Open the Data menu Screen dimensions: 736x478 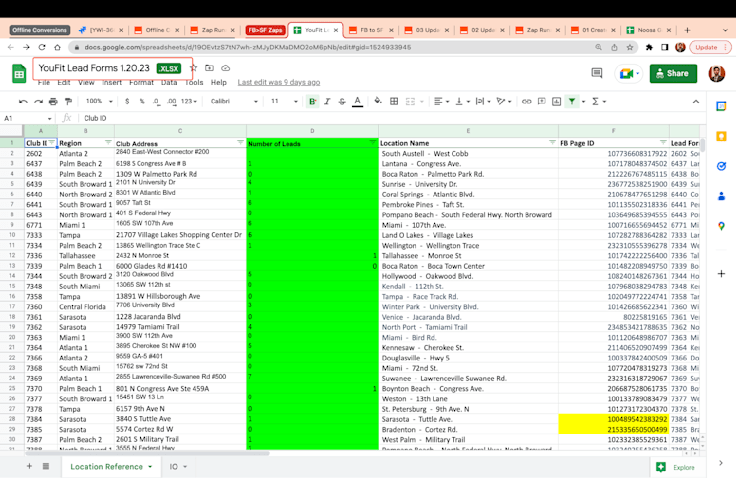coord(169,83)
